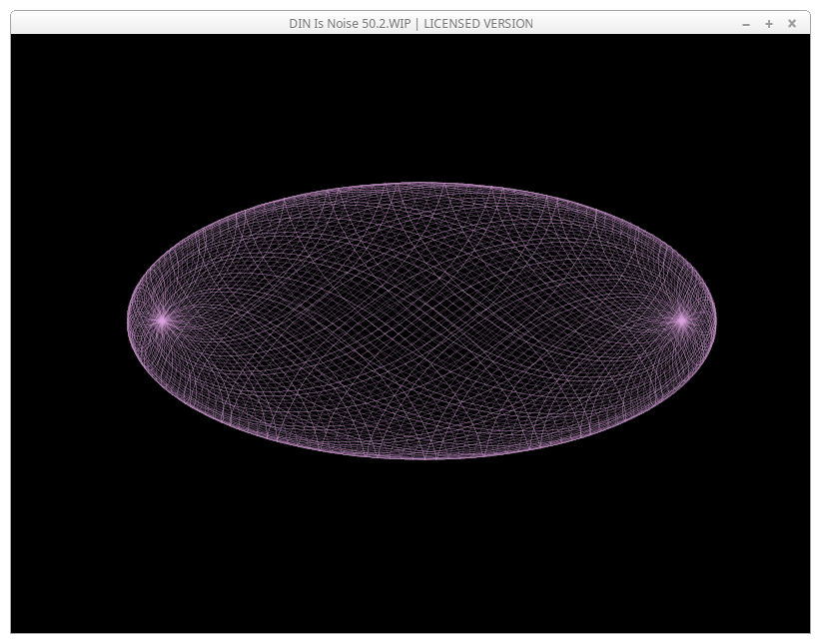Screen dimensions: 821x644
Task: Click mesh midway between center and left focus
Action: (x=292, y=321)
